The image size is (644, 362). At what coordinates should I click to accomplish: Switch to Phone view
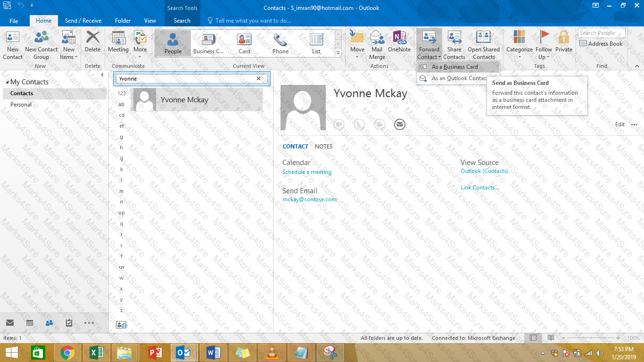[281, 43]
